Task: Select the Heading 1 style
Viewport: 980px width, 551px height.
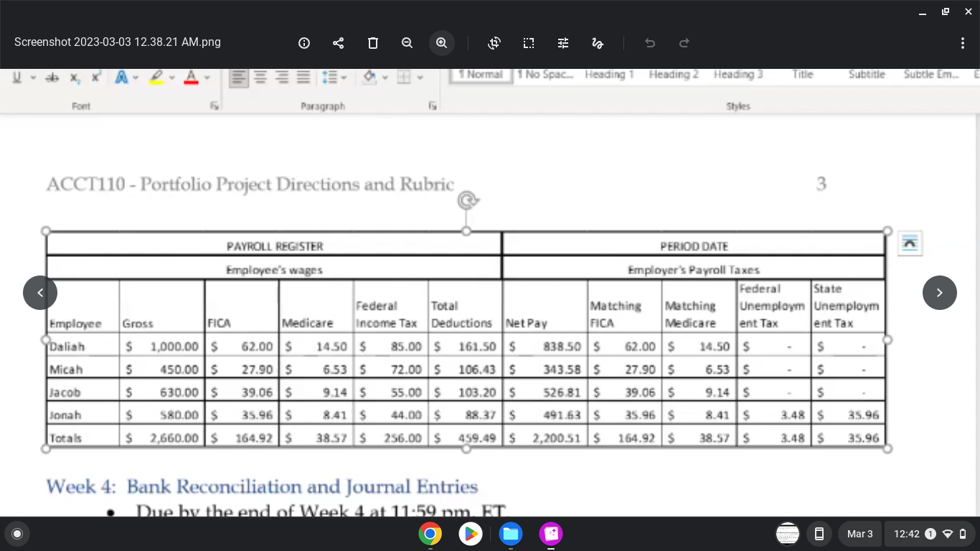Action: pos(608,74)
